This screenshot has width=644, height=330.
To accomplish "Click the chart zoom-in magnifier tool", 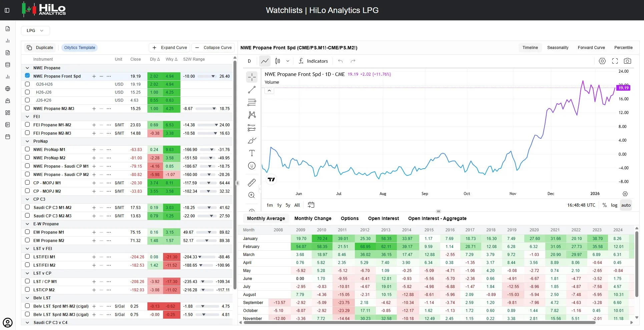I will pyautogui.click(x=252, y=195).
